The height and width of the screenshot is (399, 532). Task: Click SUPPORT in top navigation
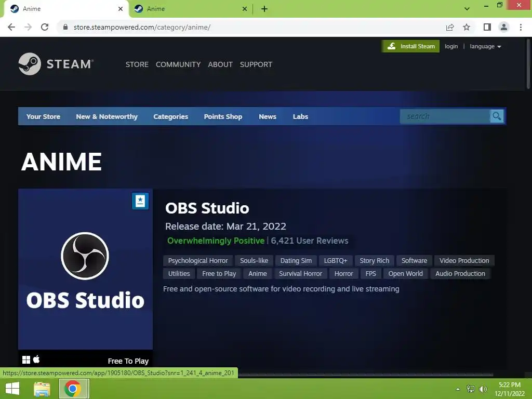pyautogui.click(x=256, y=64)
